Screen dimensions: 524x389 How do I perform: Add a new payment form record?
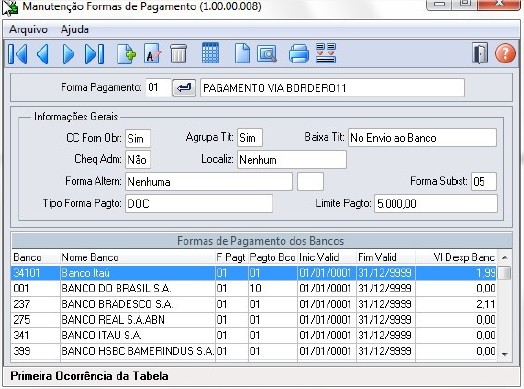(x=126, y=53)
